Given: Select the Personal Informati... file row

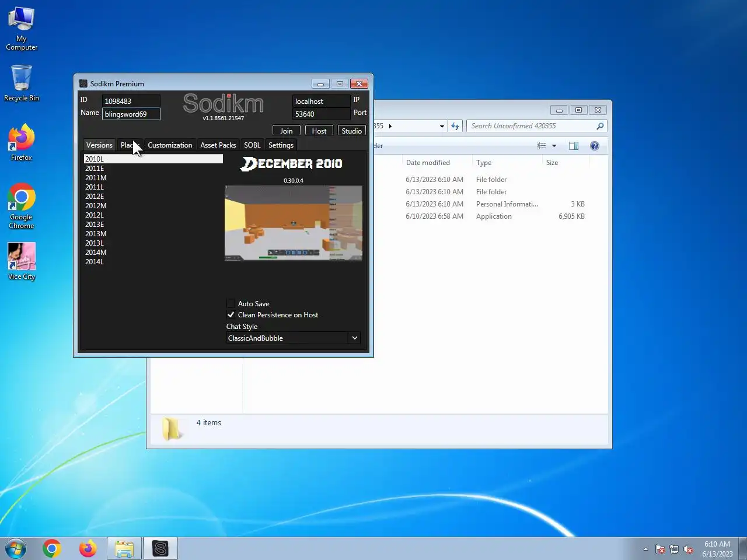Looking at the screenshot, I should [x=494, y=204].
